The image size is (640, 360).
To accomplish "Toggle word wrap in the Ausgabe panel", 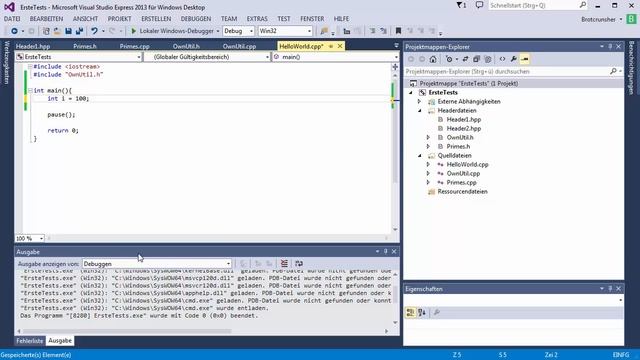I will pyautogui.click(x=299, y=264).
